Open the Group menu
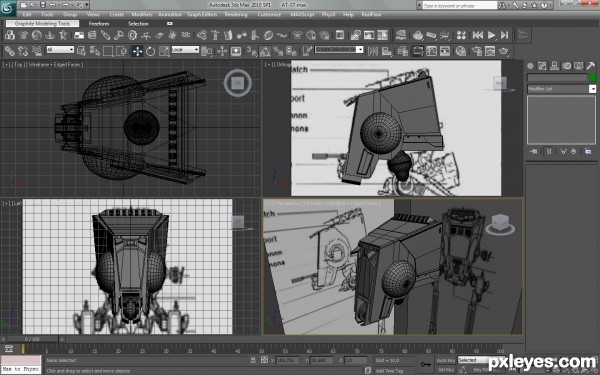Image resolution: width=600 pixels, height=375 pixels. coord(70,15)
